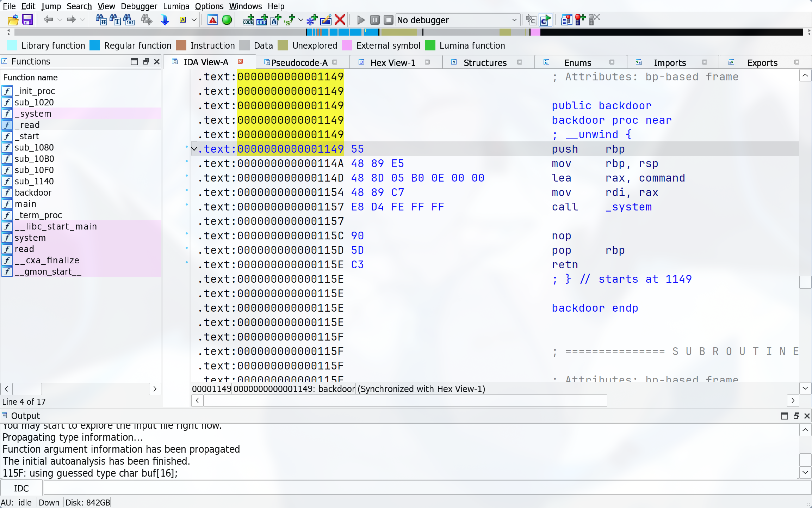Click the binoculars text search icon
The image size is (812, 508).
115,20
